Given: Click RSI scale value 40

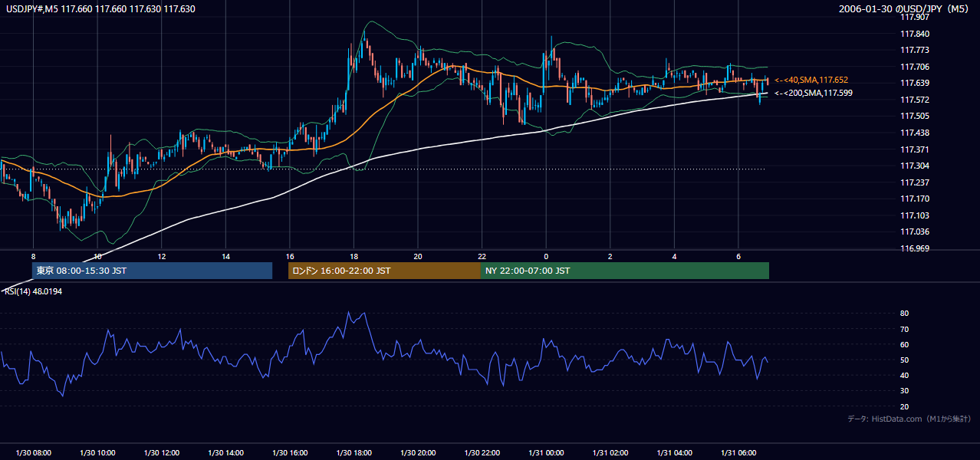Looking at the screenshot, I should click(904, 375).
